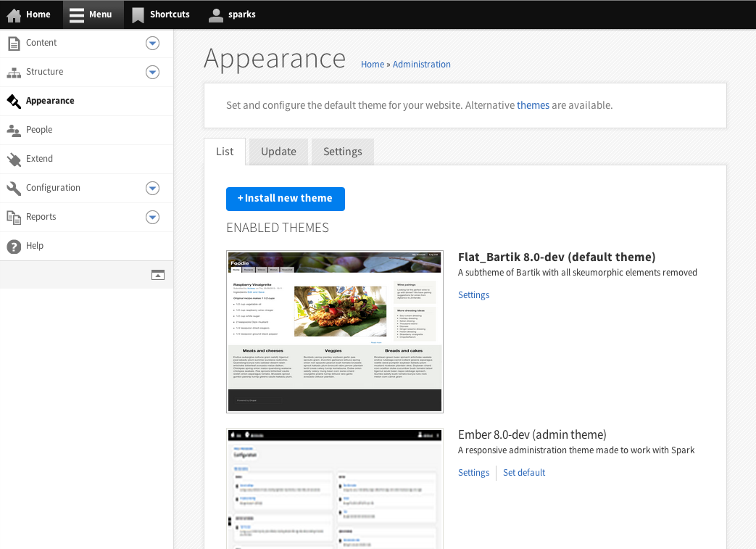The height and width of the screenshot is (549, 756).
Task: Expand the Content submenu arrow
Action: click(x=152, y=44)
